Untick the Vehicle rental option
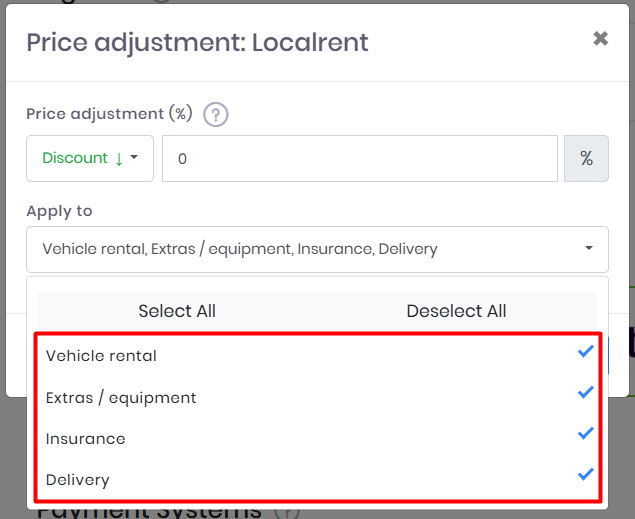Screen dimensions: 635x519 point(102,355)
